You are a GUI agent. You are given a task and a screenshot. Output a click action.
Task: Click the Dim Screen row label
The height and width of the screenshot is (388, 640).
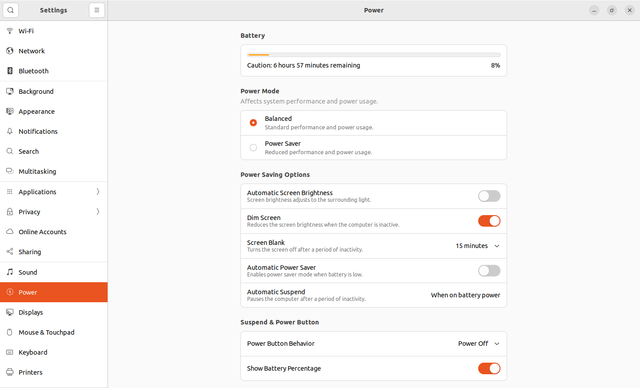264,217
